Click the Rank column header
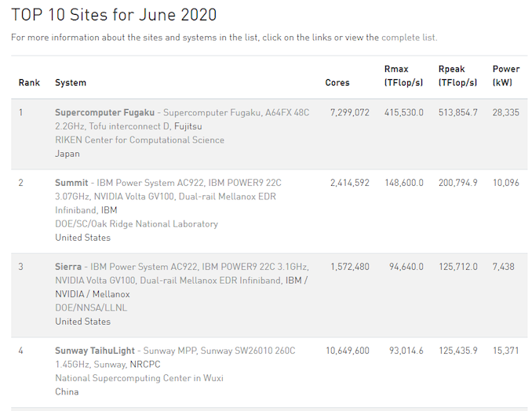The height and width of the screenshot is (411, 532). pyautogui.click(x=29, y=82)
